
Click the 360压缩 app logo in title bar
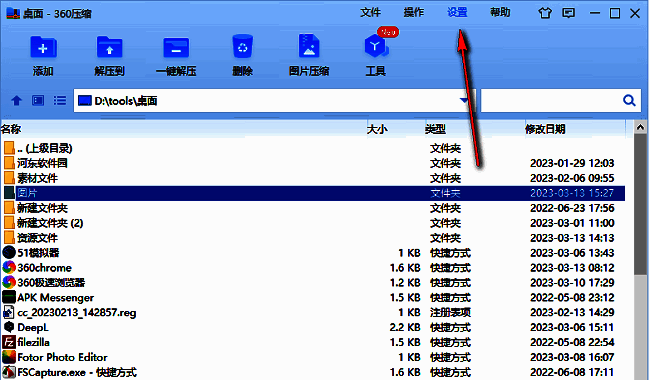[x=12, y=13]
